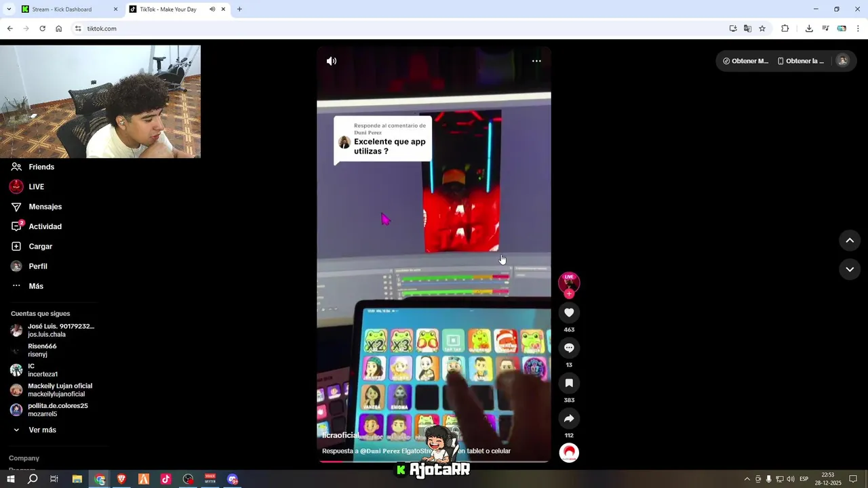Image resolution: width=868 pixels, height=488 pixels.
Task: Open Brave browser from taskbar
Action: (x=121, y=479)
